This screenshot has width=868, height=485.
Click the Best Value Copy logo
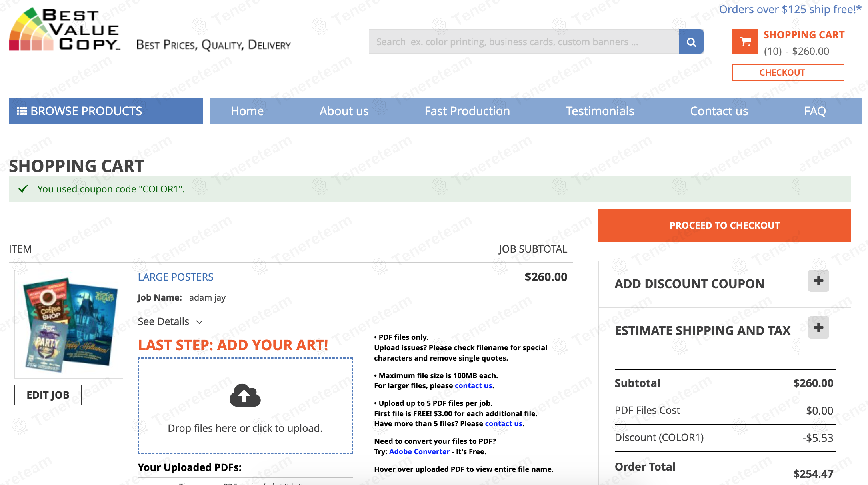(x=65, y=30)
